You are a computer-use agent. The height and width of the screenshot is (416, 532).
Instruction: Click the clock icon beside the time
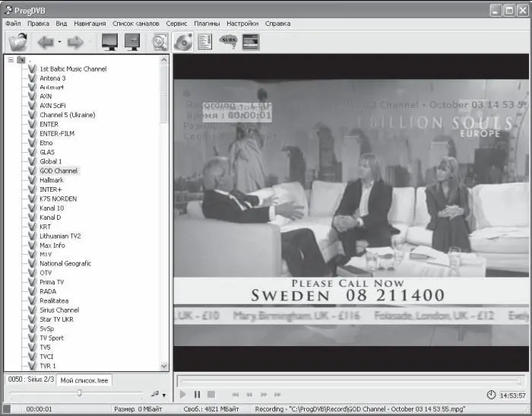pyautogui.click(x=492, y=395)
